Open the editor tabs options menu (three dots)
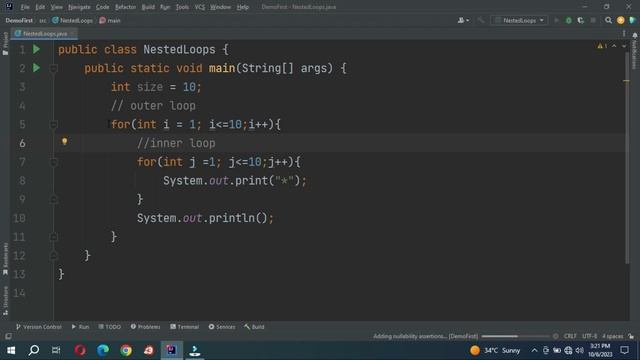Image resolution: width=640 pixels, height=360 pixels. [624, 33]
